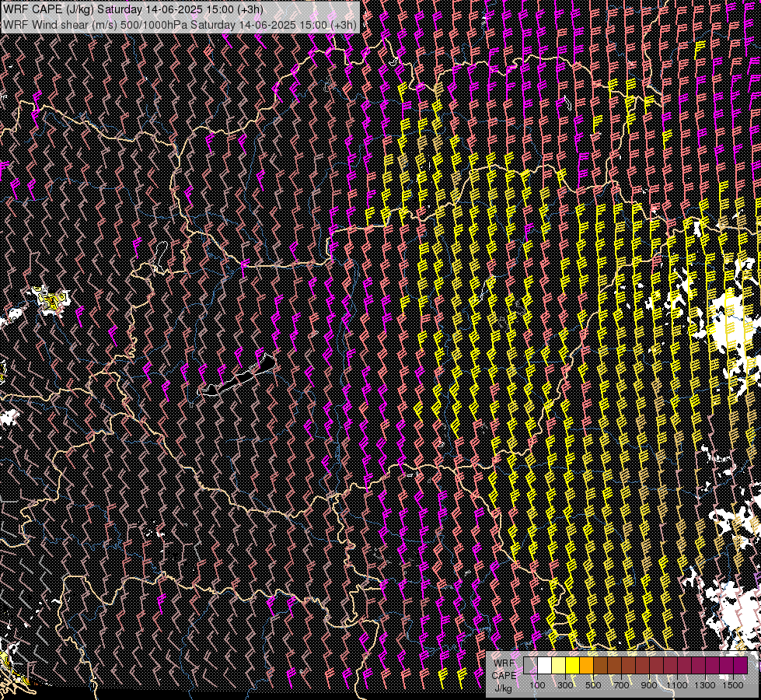761x700 pixels.
Task: Click the J/kg unit label in legend
Action: 503,688
